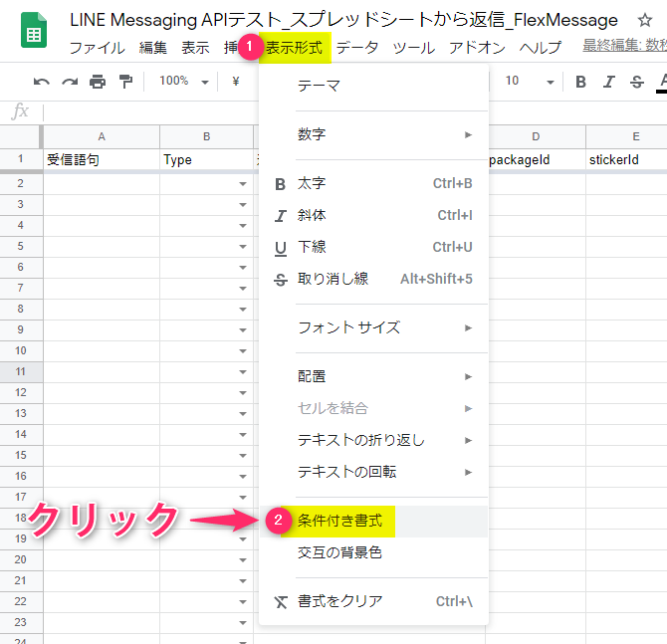Click the redo arrow icon
The image size is (667, 644).
[x=70, y=81]
